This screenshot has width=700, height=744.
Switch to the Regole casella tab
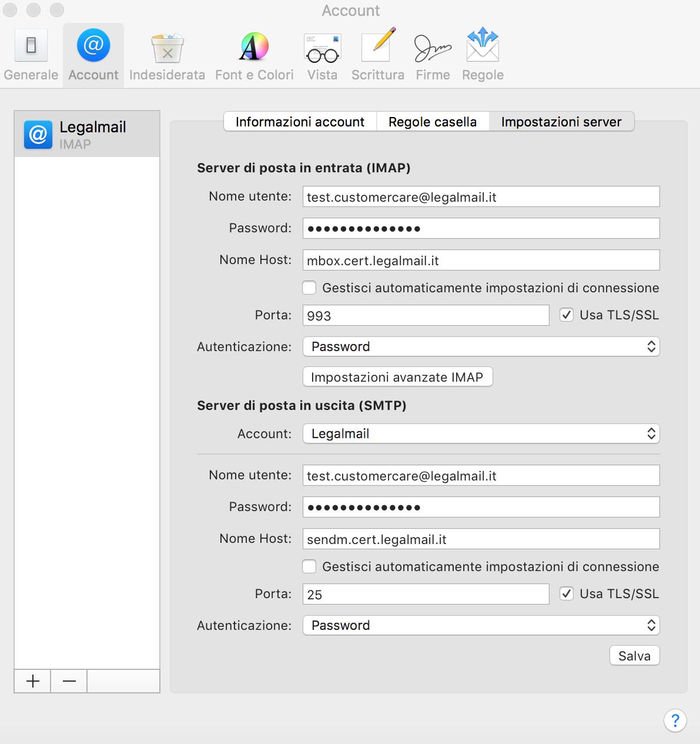pos(433,122)
